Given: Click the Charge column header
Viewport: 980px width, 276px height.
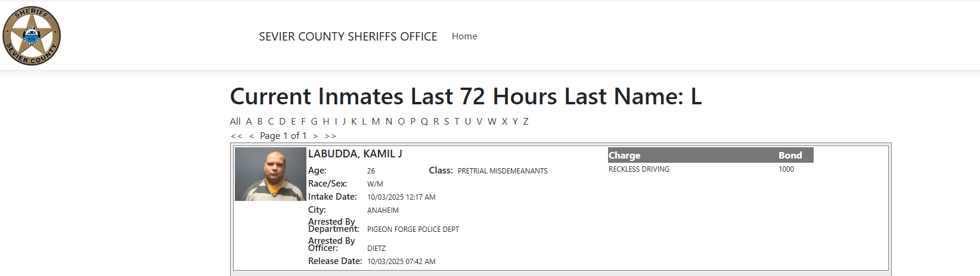Looking at the screenshot, I should point(624,156).
